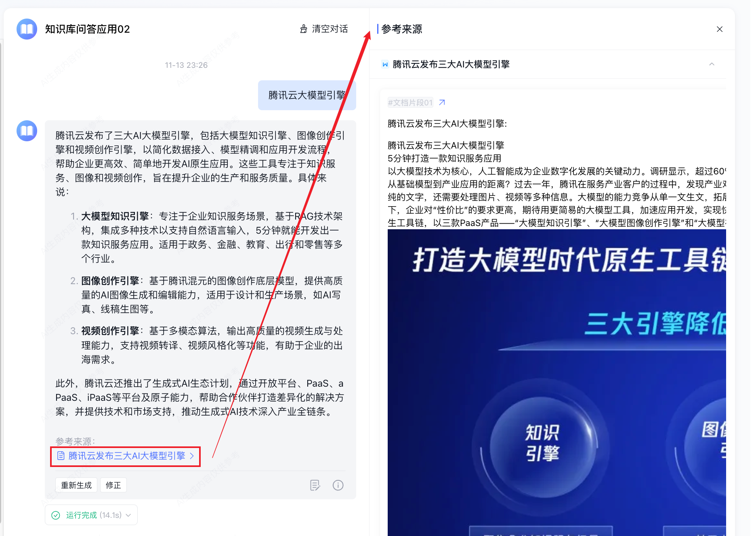
Task: Expand the 运行完成 status dropdown
Action: click(128, 515)
